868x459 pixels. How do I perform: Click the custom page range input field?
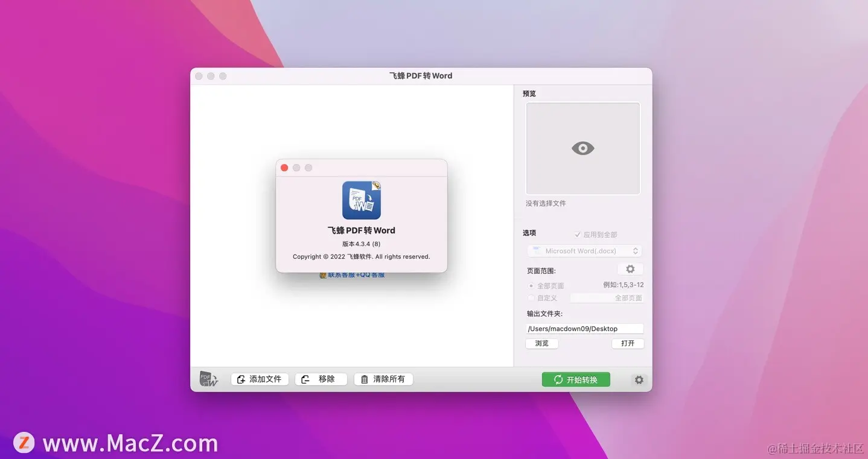[x=607, y=298]
